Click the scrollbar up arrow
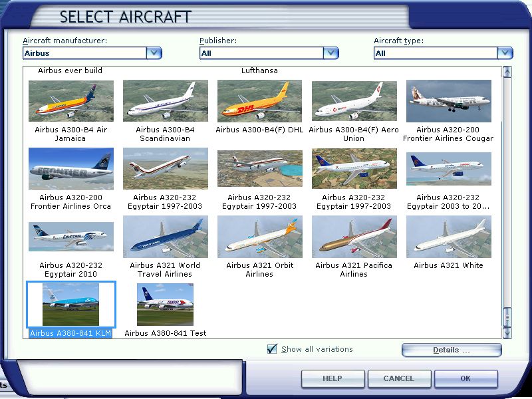 point(507,72)
